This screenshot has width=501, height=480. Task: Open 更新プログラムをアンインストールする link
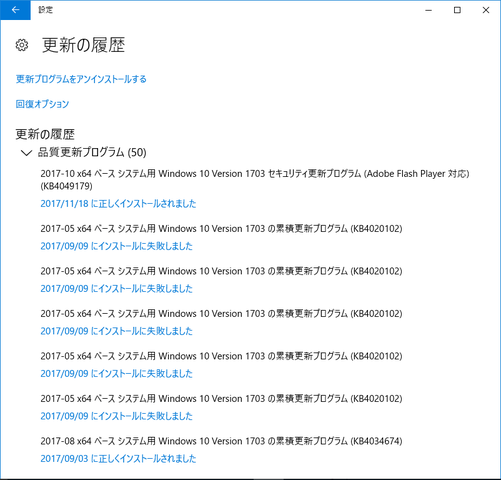pyautogui.click(x=81, y=79)
